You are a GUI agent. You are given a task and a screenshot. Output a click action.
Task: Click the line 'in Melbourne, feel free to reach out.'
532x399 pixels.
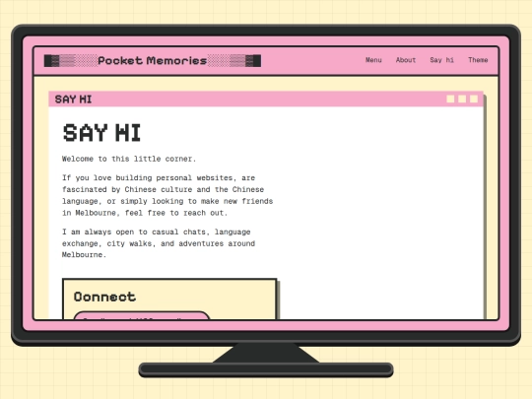(145, 213)
